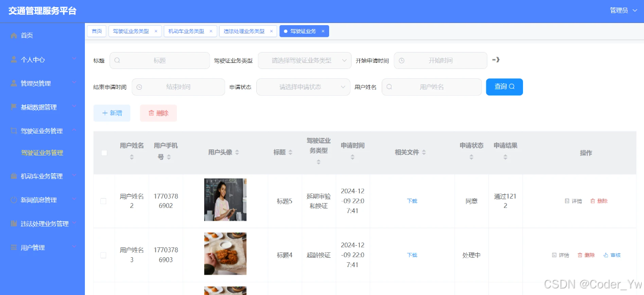Screen dimensions: 644x295
Task: Focus the 用户姓名 search input
Action: pos(432,87)
